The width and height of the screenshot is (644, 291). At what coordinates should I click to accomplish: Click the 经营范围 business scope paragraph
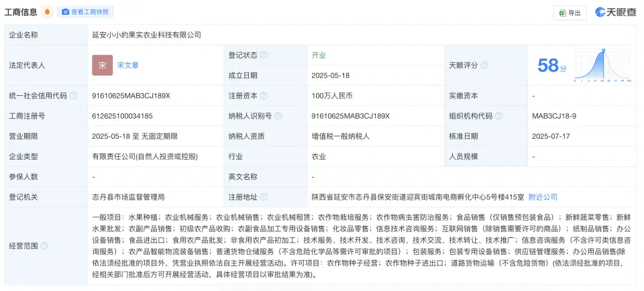362,246
